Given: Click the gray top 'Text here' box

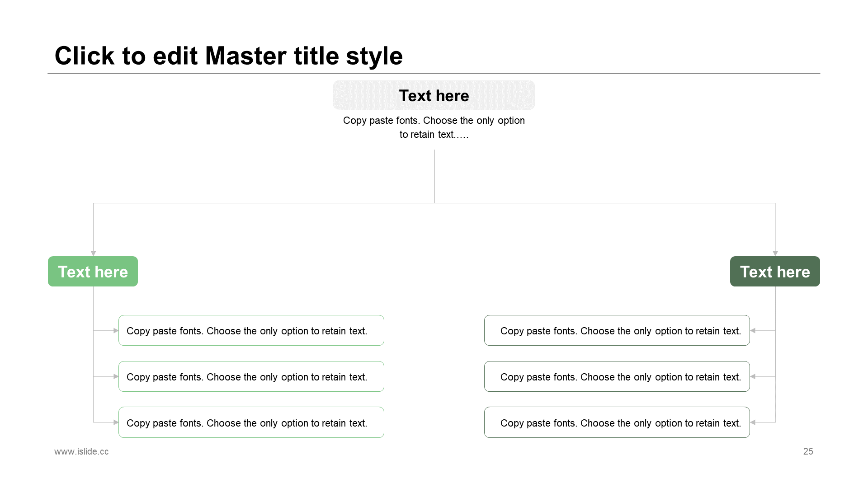Looking at the screenshot, I should coord(434,95).
